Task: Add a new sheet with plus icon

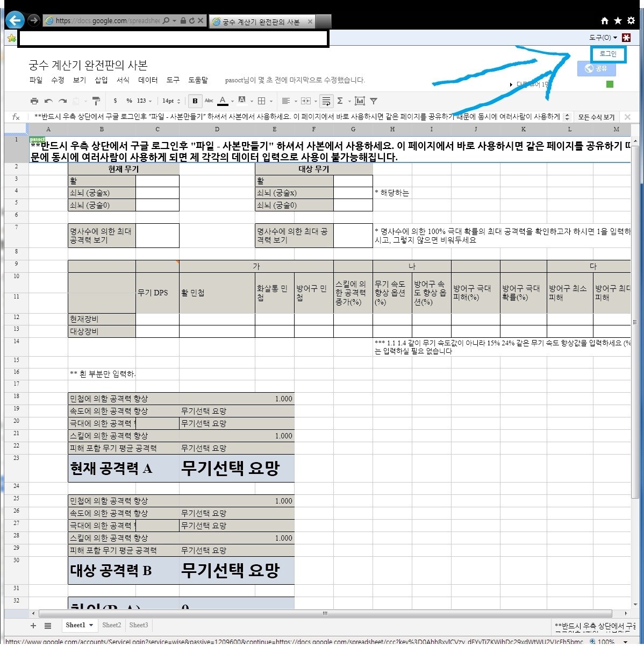Action: click(33, 626)
